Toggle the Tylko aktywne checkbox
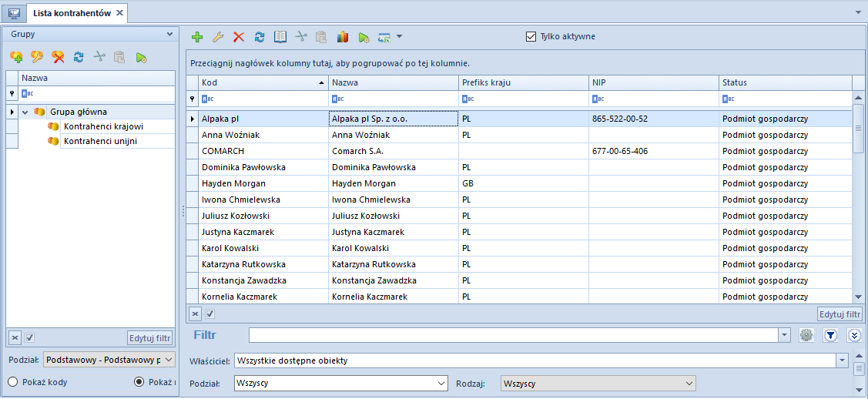Viewport: 868px width, 399px height. 531,36
